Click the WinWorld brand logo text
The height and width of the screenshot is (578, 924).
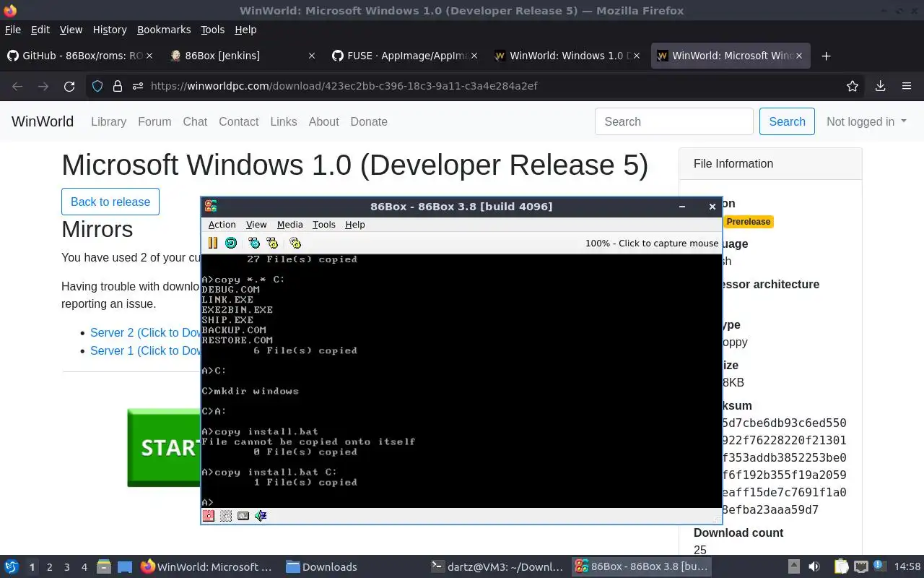pyautogui.click(x=43, y=121)
